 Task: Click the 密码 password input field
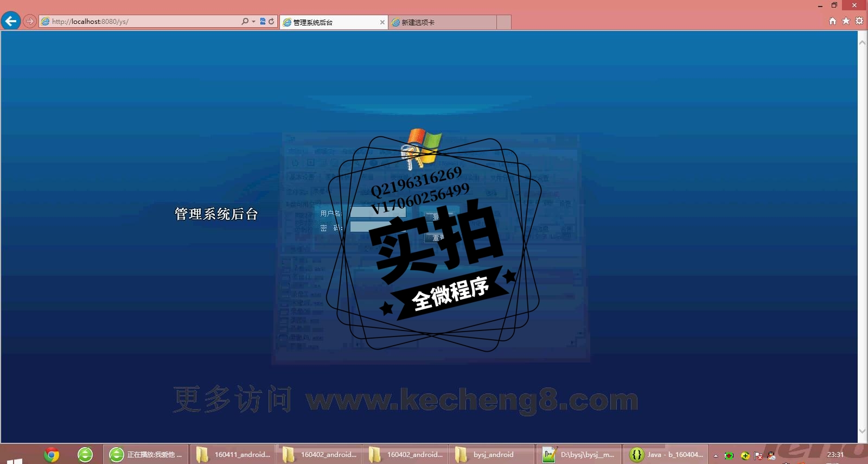pos(378,227)
